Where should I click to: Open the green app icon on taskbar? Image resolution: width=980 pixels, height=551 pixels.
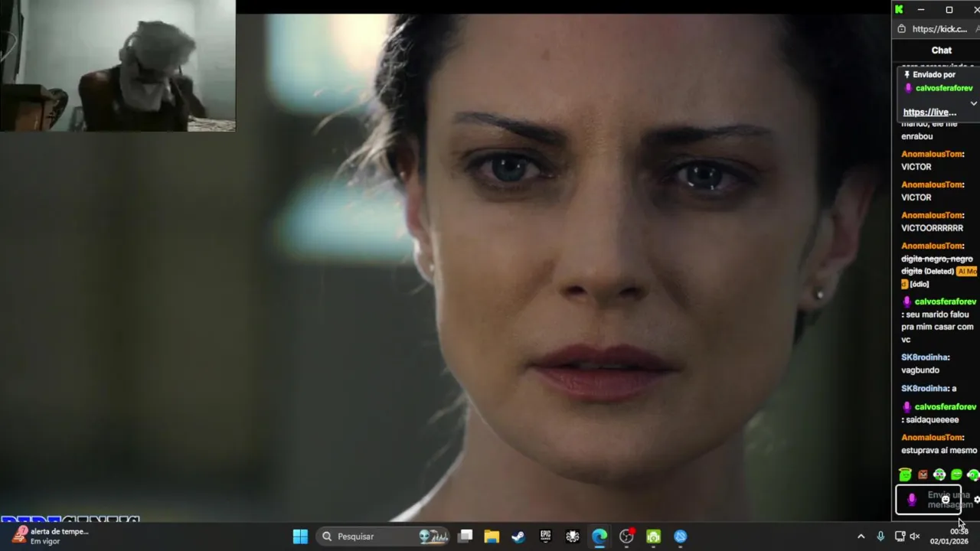(x=653, y=536)
